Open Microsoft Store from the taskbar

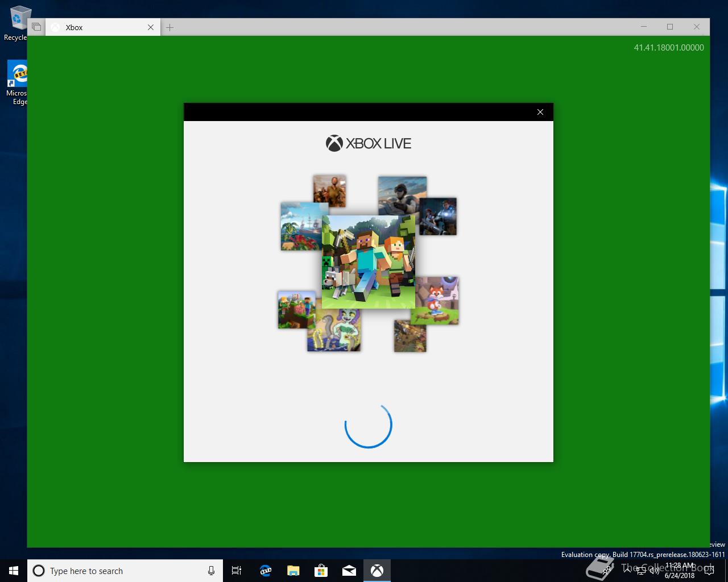(x=321, y=571)
